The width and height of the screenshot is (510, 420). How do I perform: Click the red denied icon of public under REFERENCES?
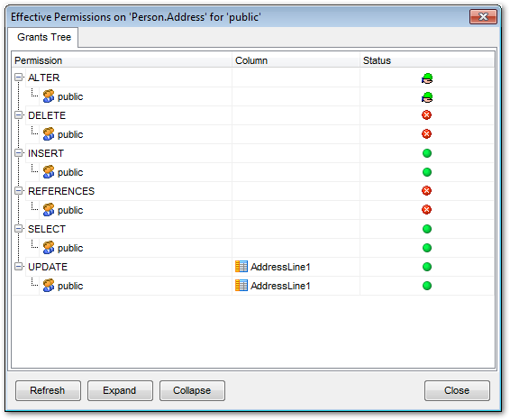(427, 209)
